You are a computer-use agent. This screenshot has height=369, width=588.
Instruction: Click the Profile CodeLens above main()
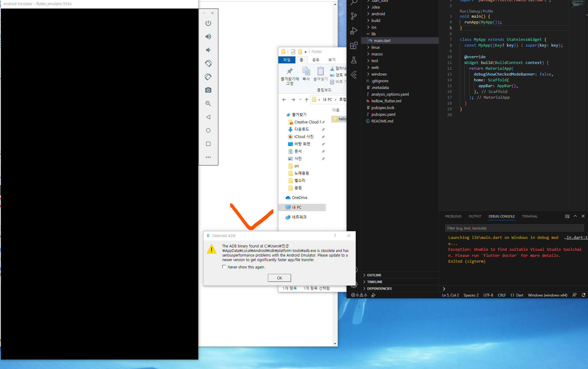(488, 11)
